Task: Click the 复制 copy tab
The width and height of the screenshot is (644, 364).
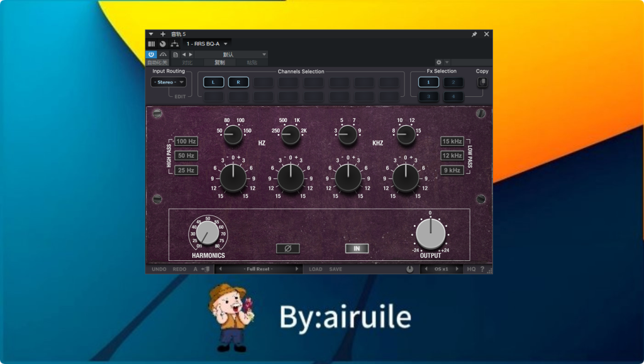Action: coord(219,62)
